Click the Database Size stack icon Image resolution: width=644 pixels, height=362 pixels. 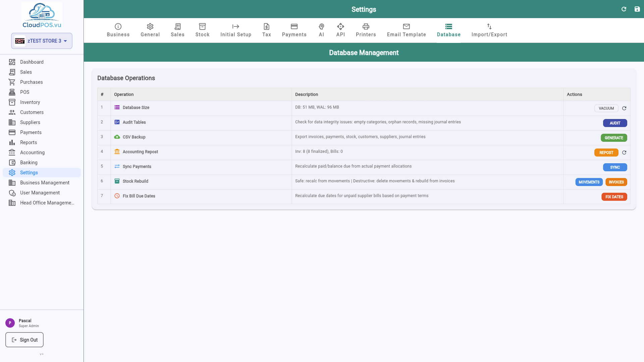[x=117, y=107]
